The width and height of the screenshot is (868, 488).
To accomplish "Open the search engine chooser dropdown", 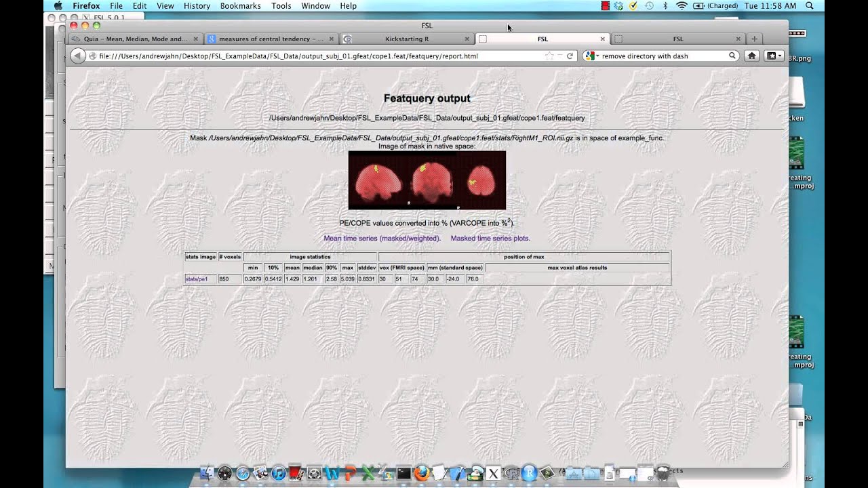I will click(592, 56).
